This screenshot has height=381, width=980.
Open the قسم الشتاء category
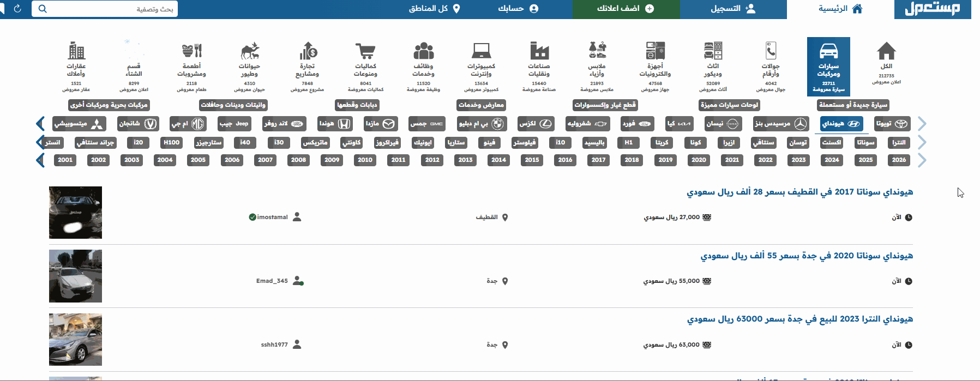pyautogui.click(x=134, y=66)
